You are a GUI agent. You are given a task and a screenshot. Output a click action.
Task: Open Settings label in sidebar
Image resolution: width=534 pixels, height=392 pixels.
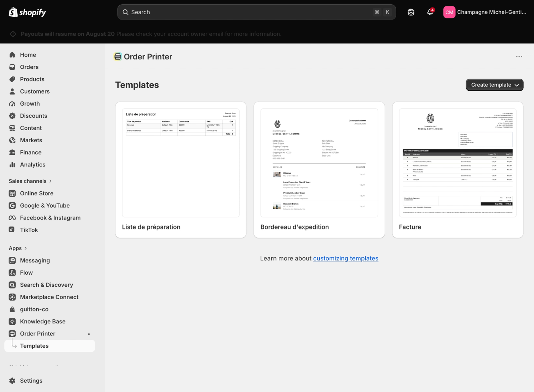coord(31,381)
